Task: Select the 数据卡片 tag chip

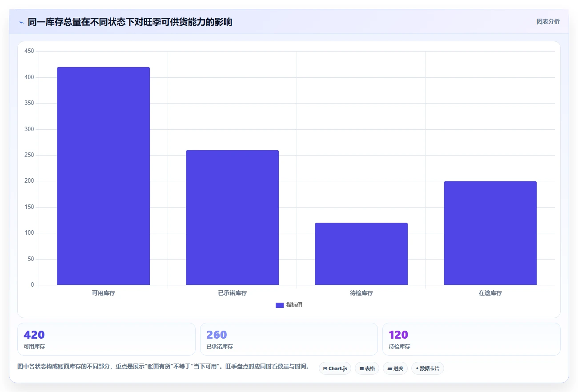Action: coord(428,368)
